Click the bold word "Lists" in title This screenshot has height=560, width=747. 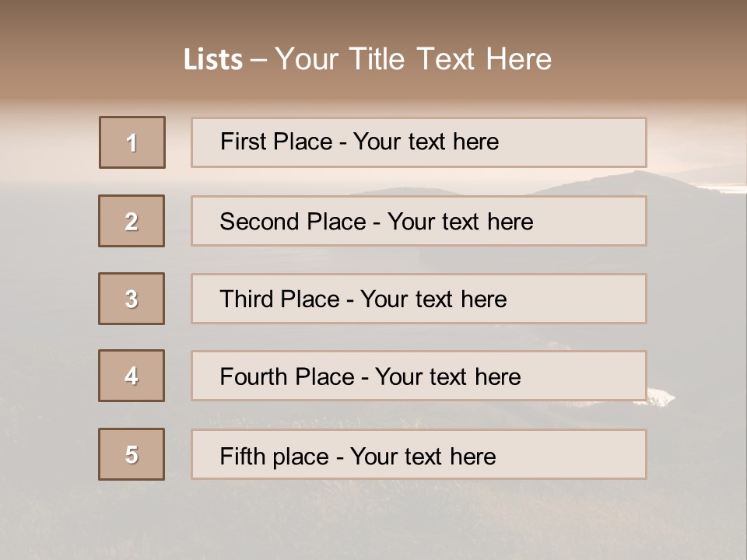213,60
